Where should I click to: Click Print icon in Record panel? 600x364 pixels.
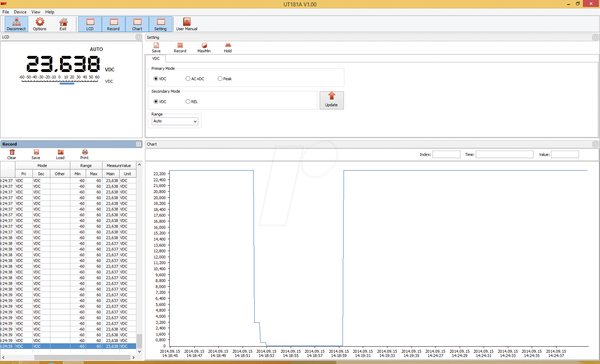(x=84, y=154)
